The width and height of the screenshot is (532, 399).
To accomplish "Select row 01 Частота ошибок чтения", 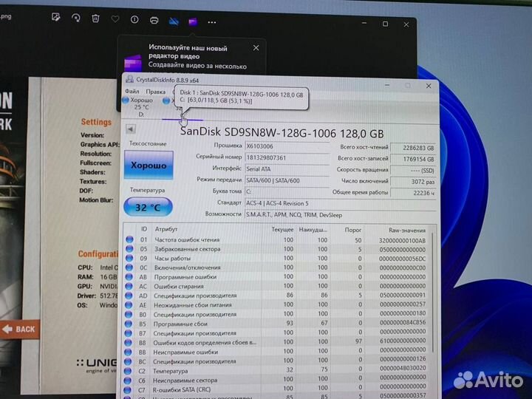I will 276,240.
